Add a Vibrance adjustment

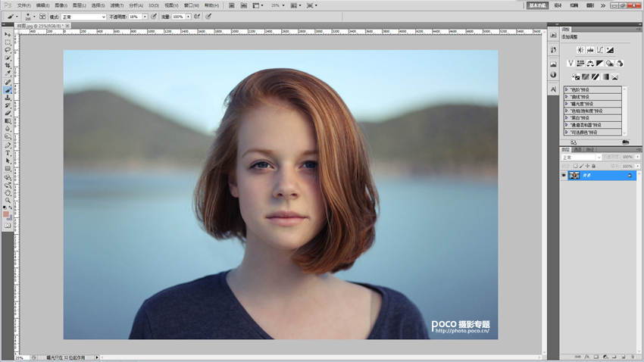coord(571,63)
